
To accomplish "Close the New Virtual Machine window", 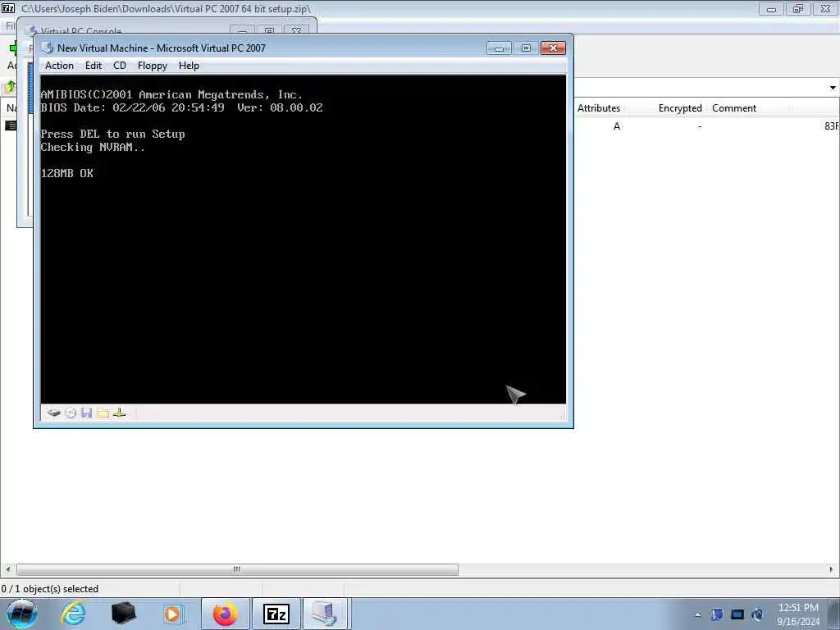I will coord(554,48).
